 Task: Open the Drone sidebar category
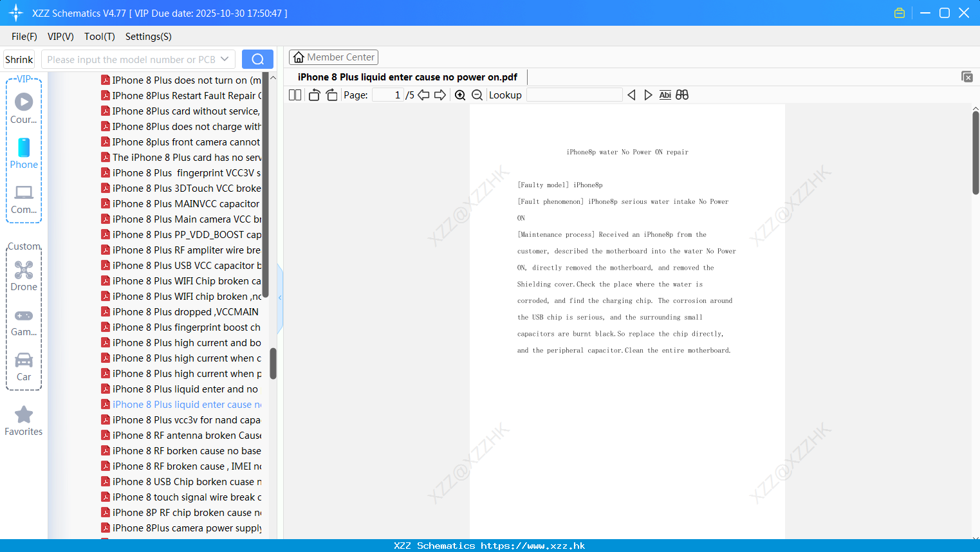(24, 276)
